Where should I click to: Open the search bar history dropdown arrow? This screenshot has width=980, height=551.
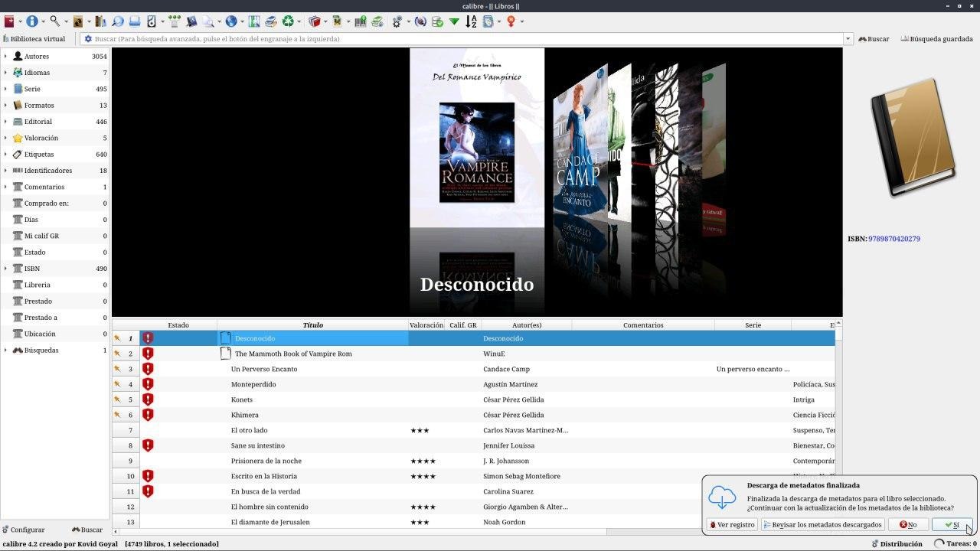848,39
